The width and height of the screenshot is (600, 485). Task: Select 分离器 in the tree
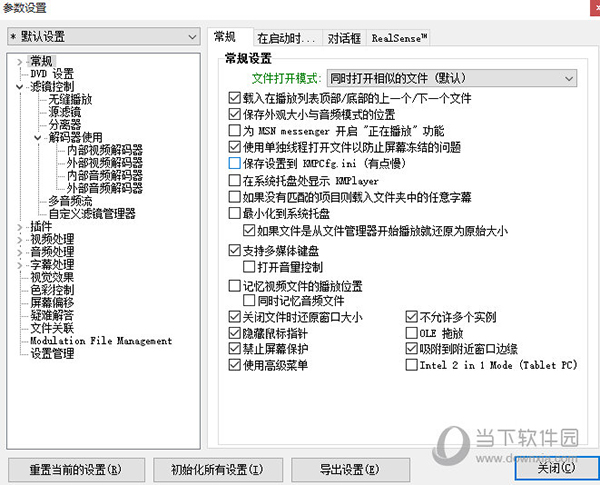click(65, 125)
